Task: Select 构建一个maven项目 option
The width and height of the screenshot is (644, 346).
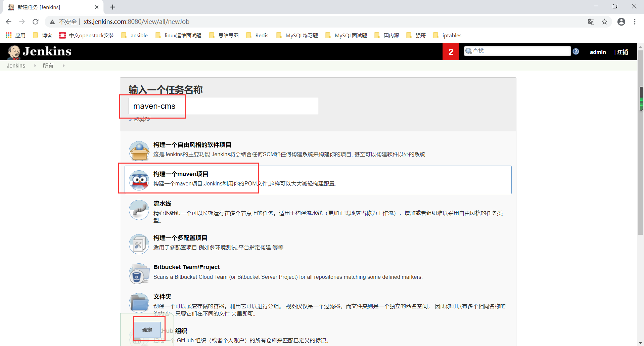Action: click(x=318, y=180)
